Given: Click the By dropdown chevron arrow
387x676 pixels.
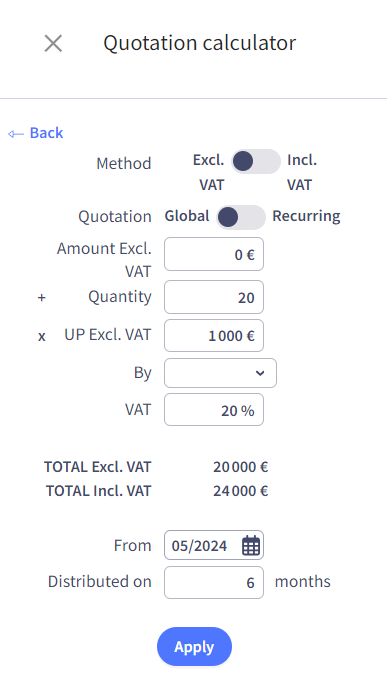Looking at the screenshot, I should point(260,373).
